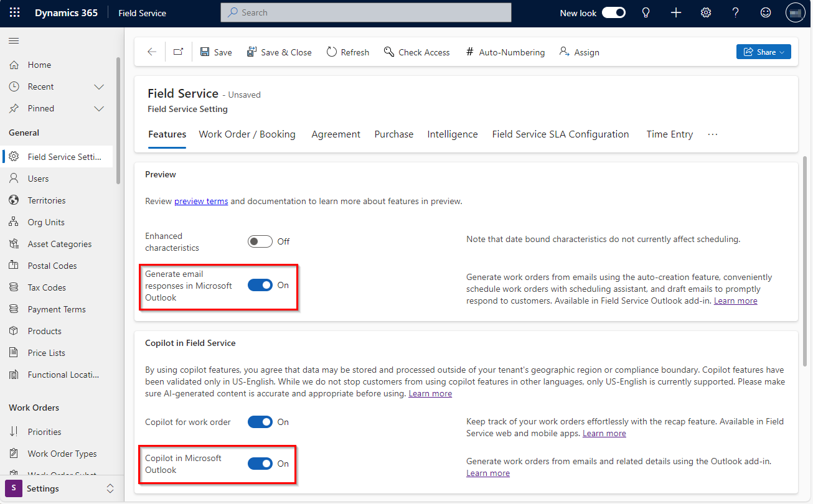Click the Territories globe icon
This screenshot has height=504, width=813.
click(x=14, y=200)
